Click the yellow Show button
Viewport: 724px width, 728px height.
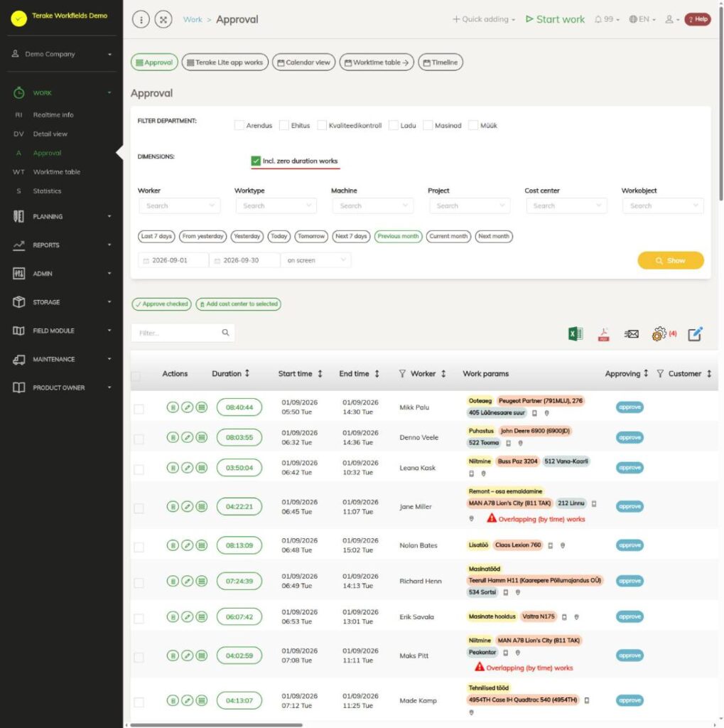(x=671, y=260)
